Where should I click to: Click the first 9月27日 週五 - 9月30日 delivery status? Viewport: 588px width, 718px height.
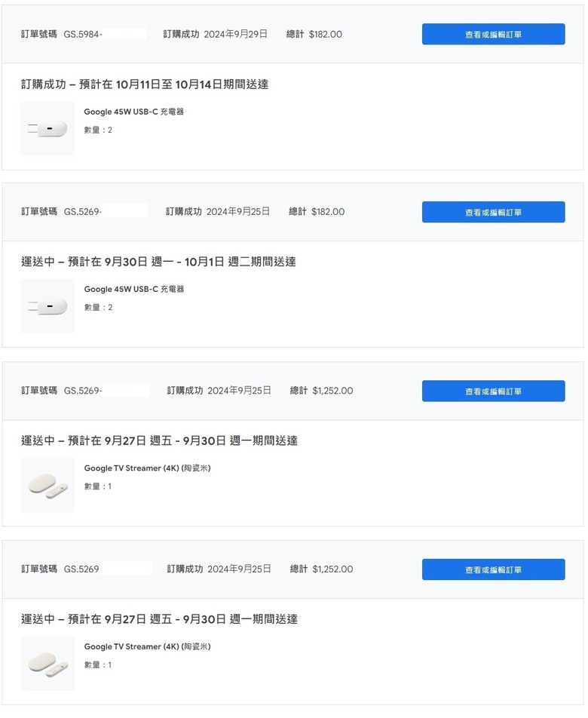coord(159,440)
